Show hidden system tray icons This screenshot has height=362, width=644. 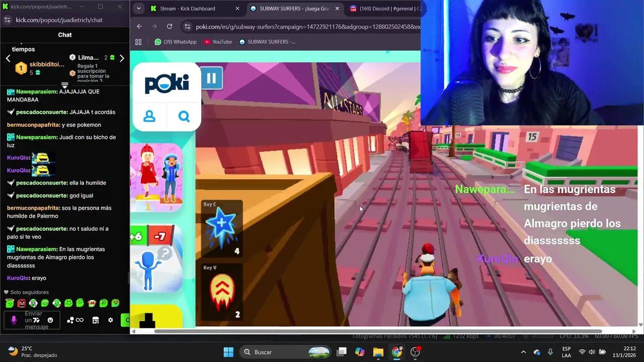(x=523, y=352)
